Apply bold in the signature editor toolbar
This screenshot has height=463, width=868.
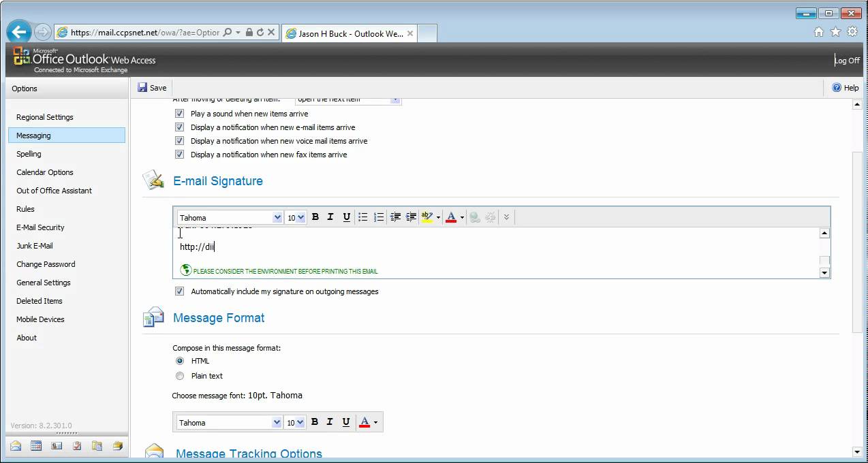(x=315, y=217)
